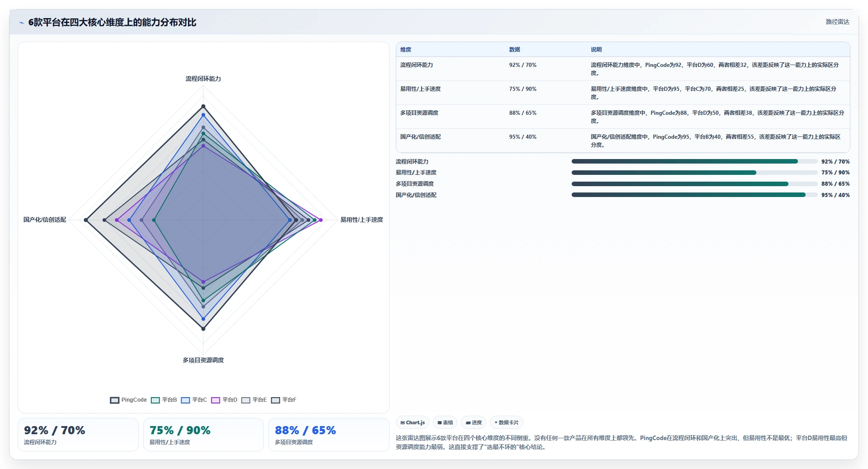Click the 92% / 70% value beside progress bar
This screenshot has width=868, height=469.
835,162
